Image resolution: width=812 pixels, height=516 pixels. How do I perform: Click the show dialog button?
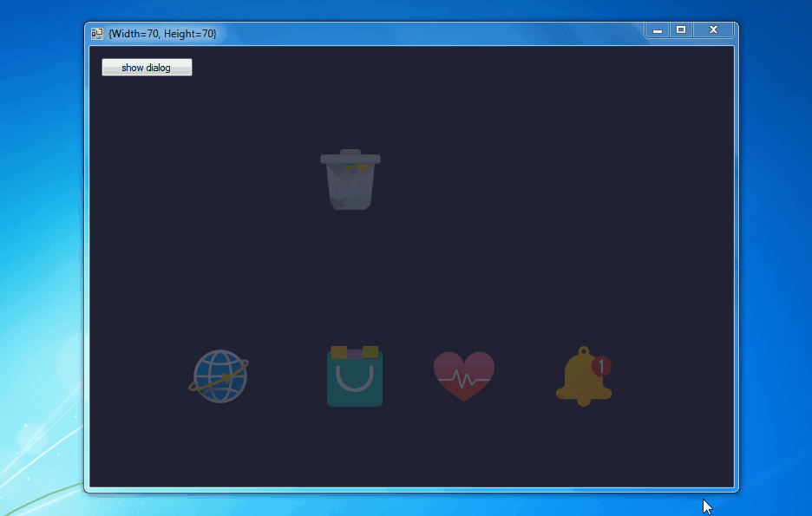coord(147,68)
